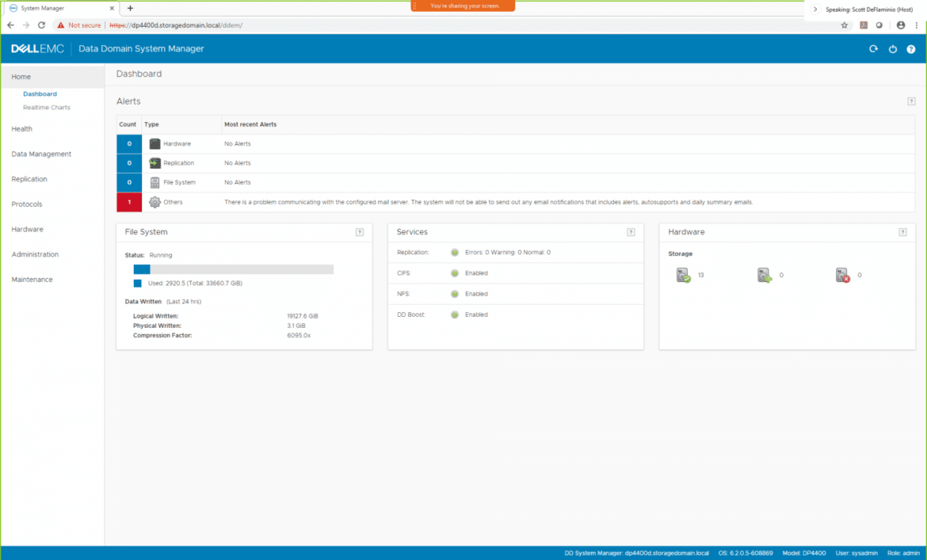Open the Hardware sidebar menu section
The width and height of the screenshot is (927, 560).
pyautogui.click(x=27, y=229)
